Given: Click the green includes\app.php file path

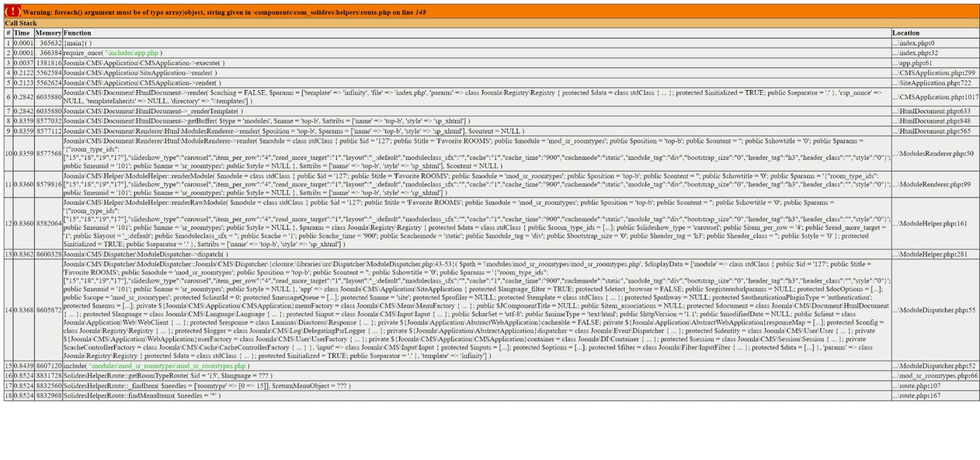Looking at the screenshot, I should click(132, 53).
